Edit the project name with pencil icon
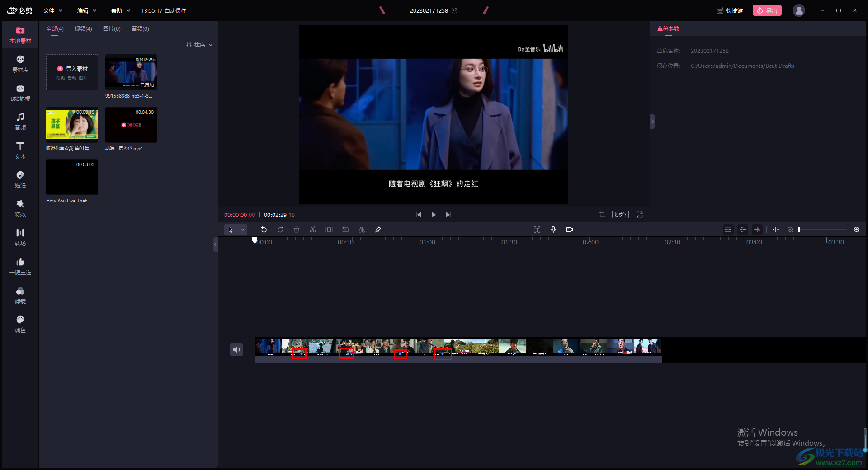This screenshot has width=868, height=470. pyautogui.click(x=455, y=10)
